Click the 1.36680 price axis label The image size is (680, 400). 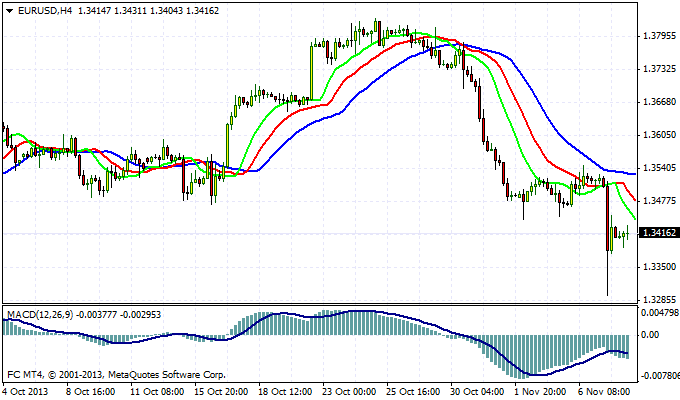pyautogui.click(x=658, y=102)
